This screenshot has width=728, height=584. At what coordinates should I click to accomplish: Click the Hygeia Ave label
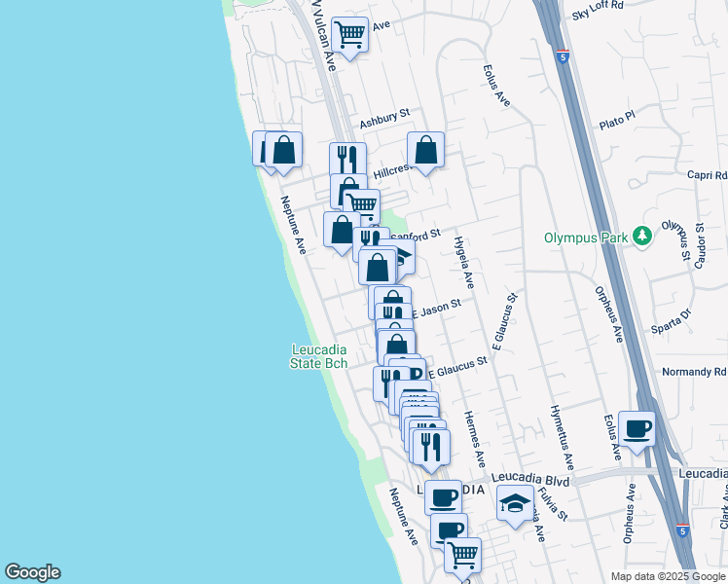(464, 262)
